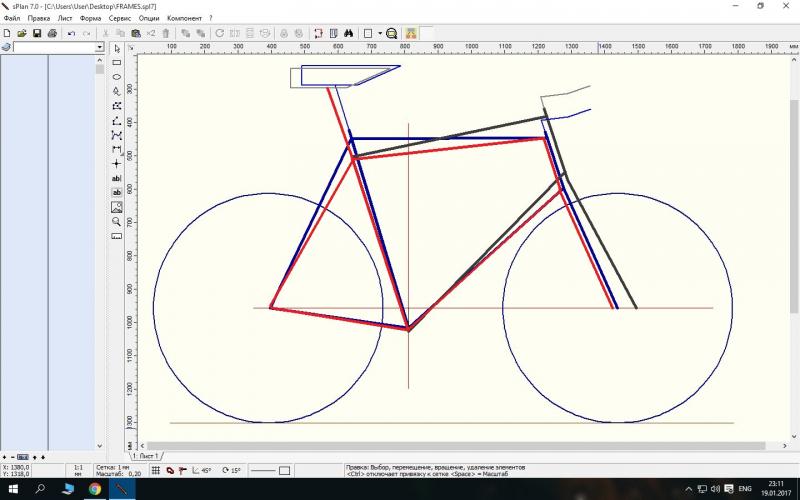Toggle the grid display icon in status bar
The width and height of the screenshot is (800, 500).
click(x=156, y=470)
